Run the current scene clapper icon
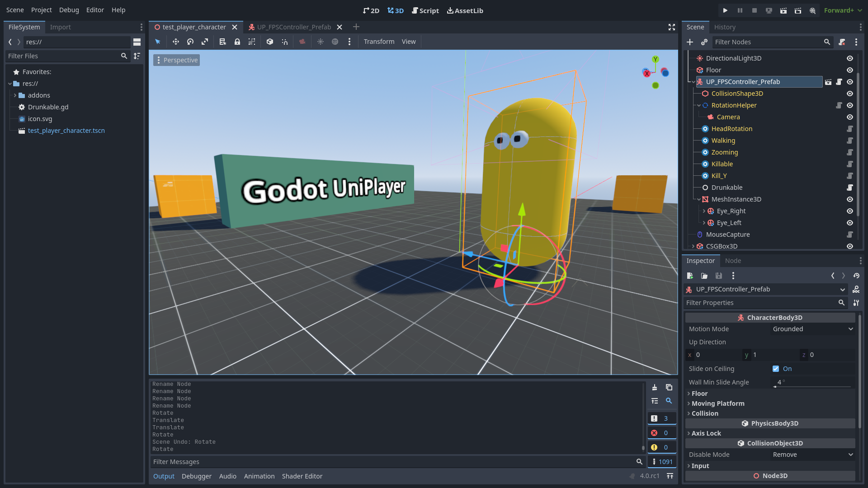Viewport: 868px width, 488px height. click(x=783, y=10)
